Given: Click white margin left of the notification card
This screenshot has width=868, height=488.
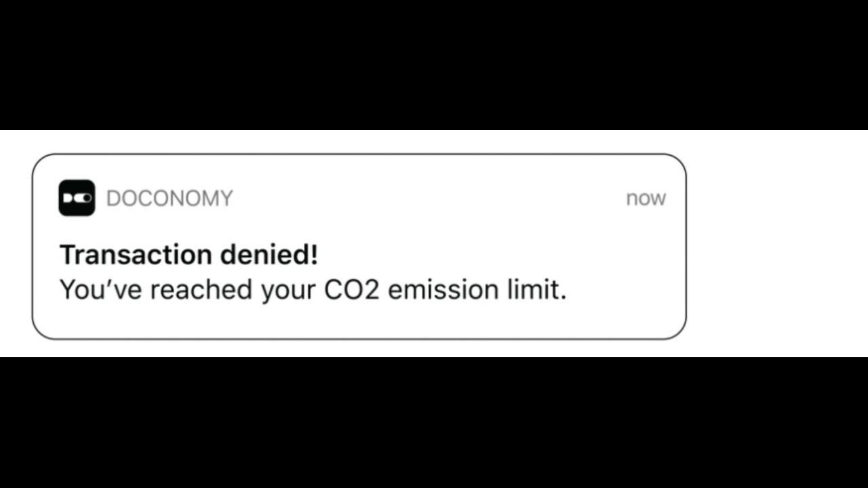Looking at the screenshot, I should (x=15, y=244).
